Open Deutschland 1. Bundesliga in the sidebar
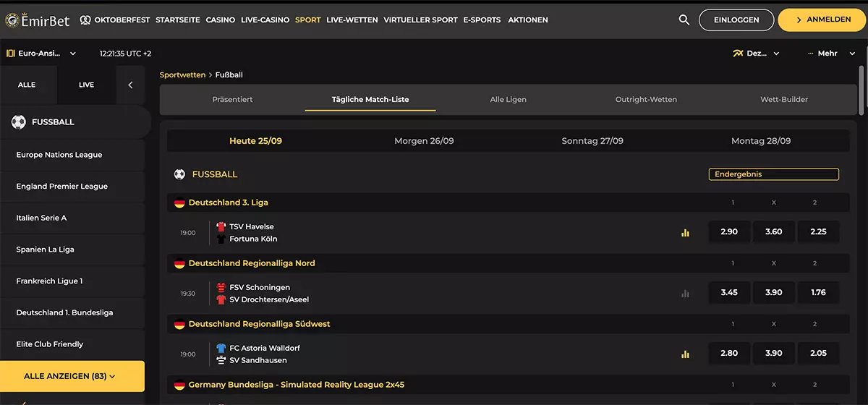The width and height of the screenshot is (868, 405). [x=72, y=312]
